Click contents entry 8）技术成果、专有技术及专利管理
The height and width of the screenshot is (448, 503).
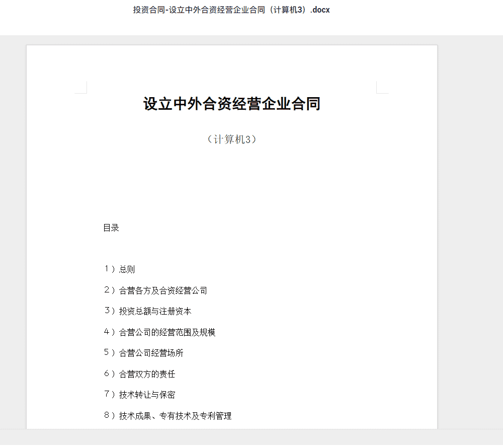(x=167, y=416)
